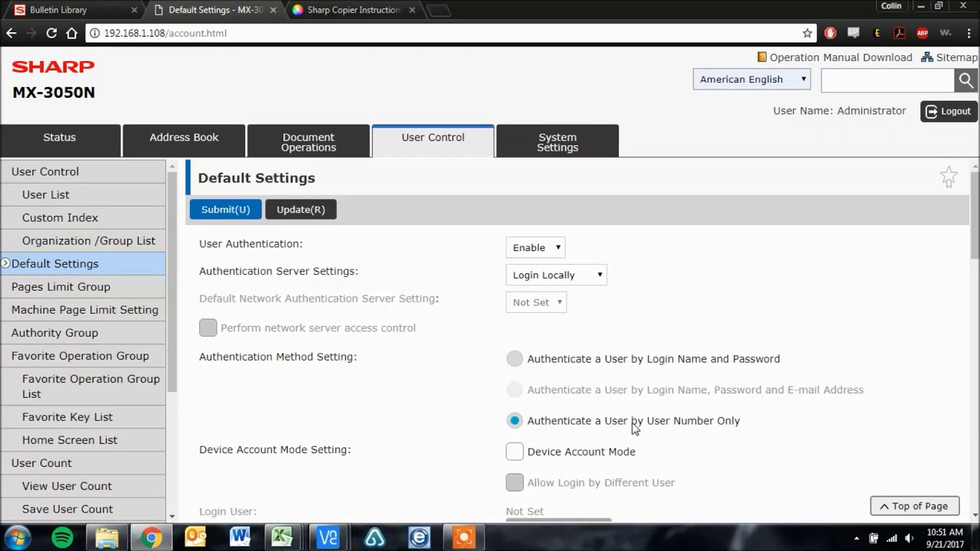Bookmark this page with the address bar star
The height and width of the screenshot is (551, 980).
807,33
